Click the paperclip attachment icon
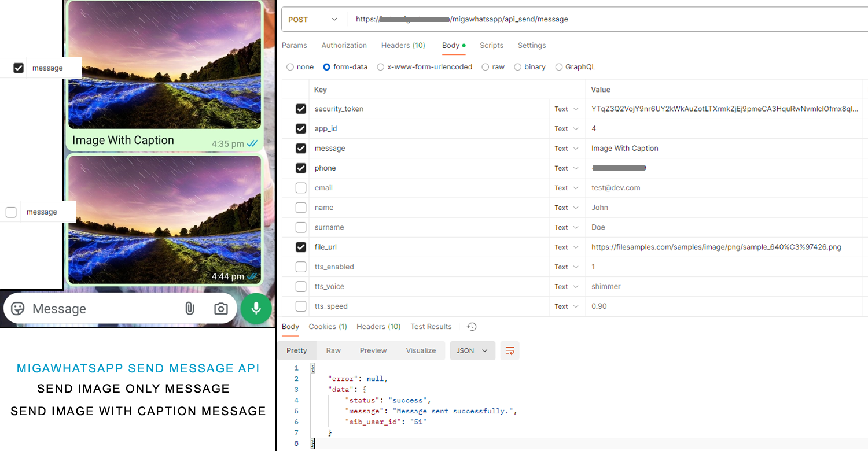 [x=189, y=309]
